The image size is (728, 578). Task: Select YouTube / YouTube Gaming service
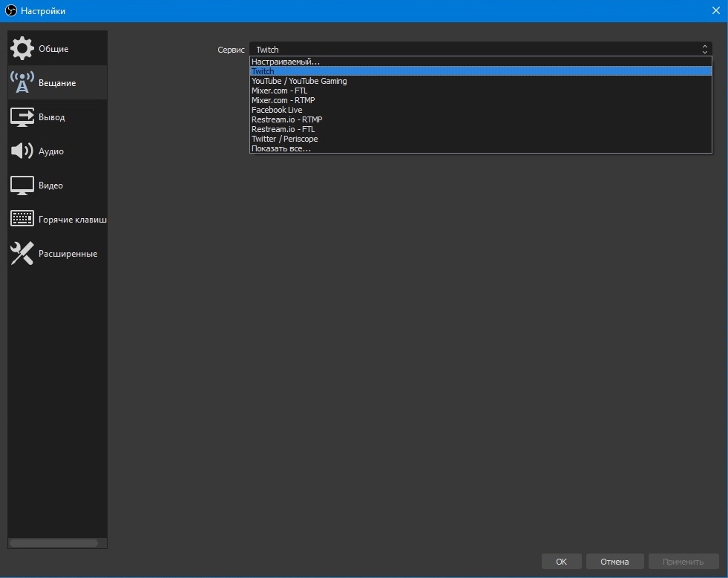click(481, 81)
